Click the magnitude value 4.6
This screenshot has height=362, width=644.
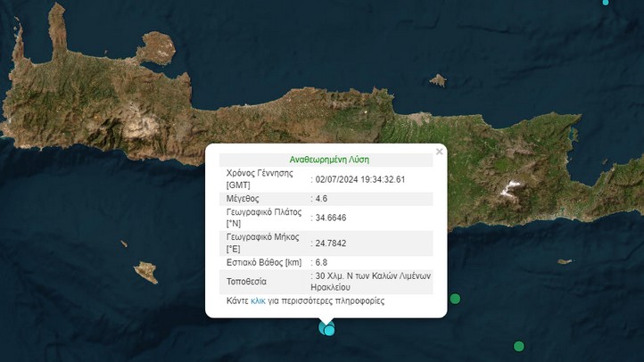pos(322,198)
